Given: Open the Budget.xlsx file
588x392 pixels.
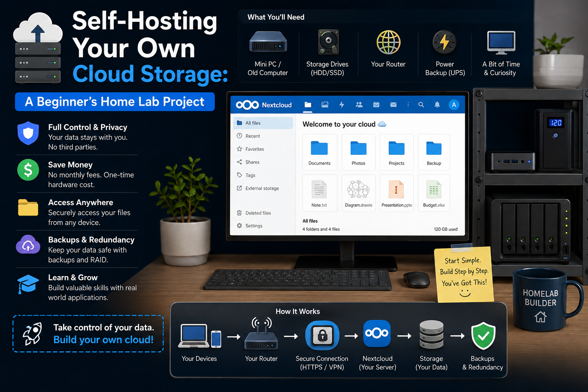Looking at the screenshot, I should tap(434, 193).
